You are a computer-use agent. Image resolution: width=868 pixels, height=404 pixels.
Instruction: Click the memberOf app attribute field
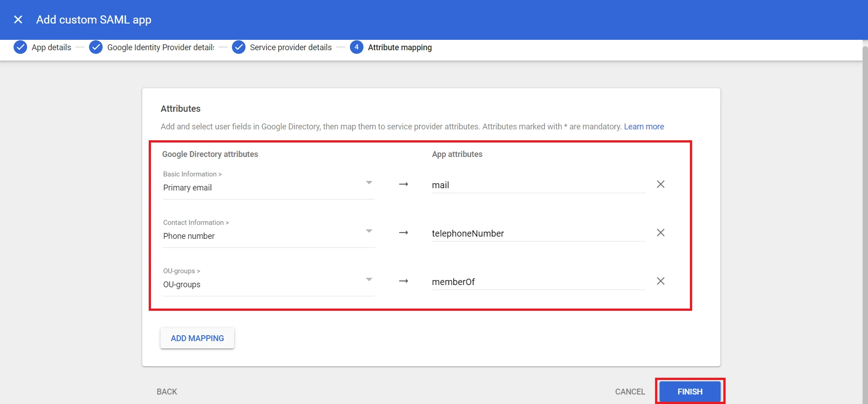pos(538,282)
